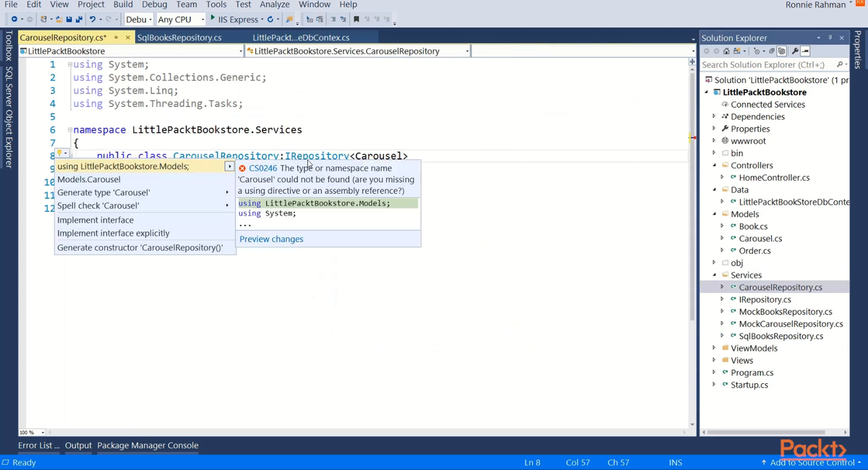Click the Solution Explorer search magnifier icon
The image size is (868, 470).
click(x=839, y=64)
